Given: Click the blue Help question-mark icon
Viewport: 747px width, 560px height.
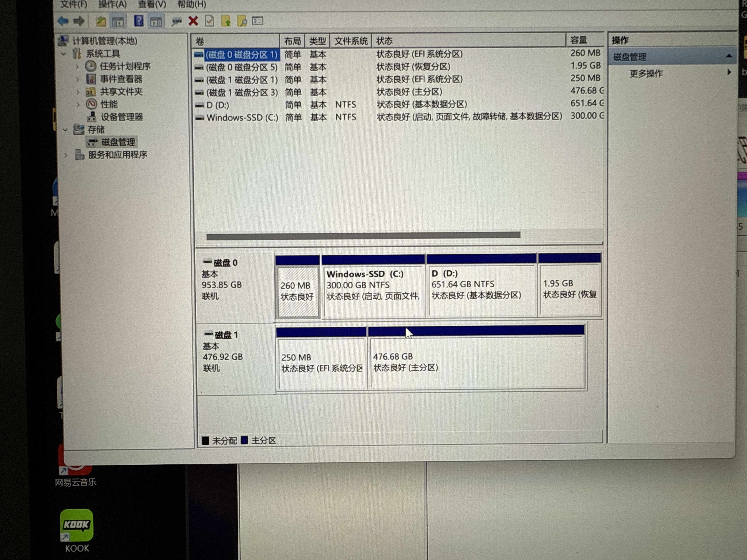Looking at the screenshot, I should [x=139, y=21].
